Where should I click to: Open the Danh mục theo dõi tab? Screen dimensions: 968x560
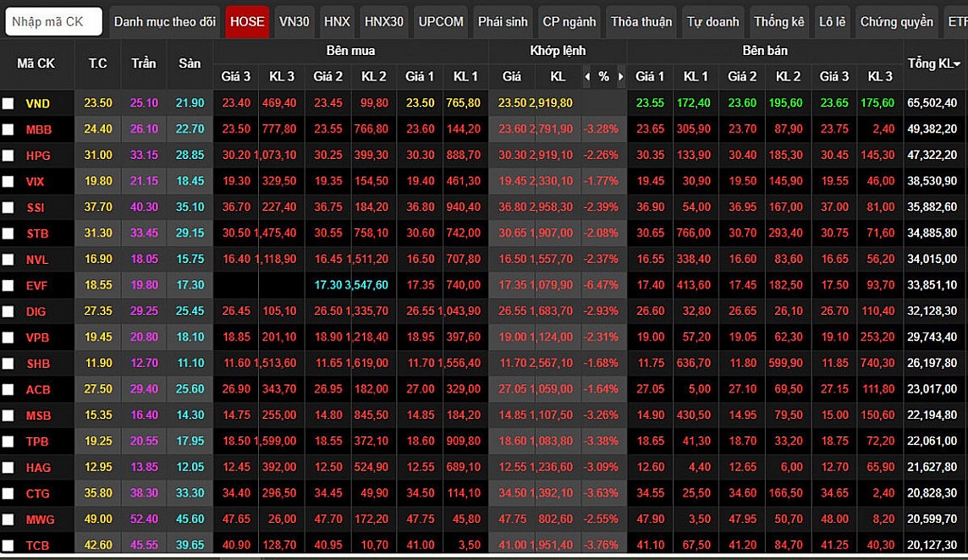click(x=165, y=22)
